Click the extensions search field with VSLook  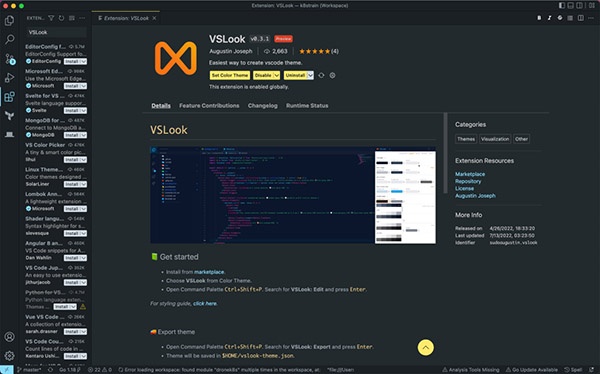[x=57, y=33]
